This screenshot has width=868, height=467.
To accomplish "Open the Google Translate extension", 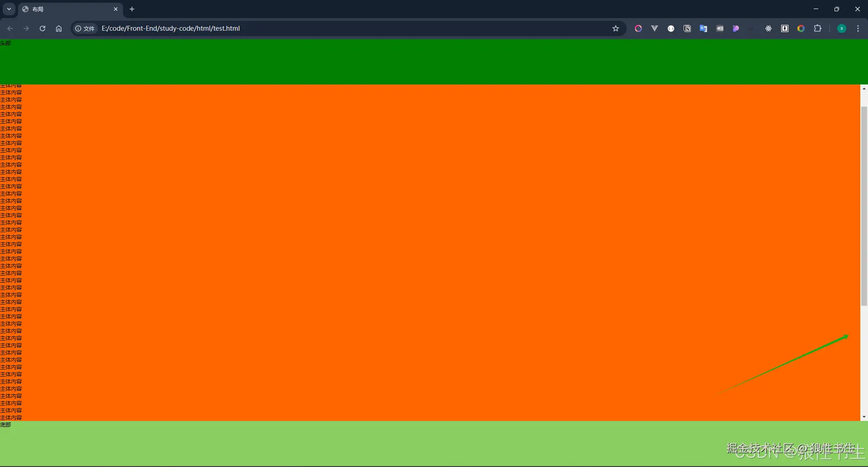I will (x=703, y=28).
